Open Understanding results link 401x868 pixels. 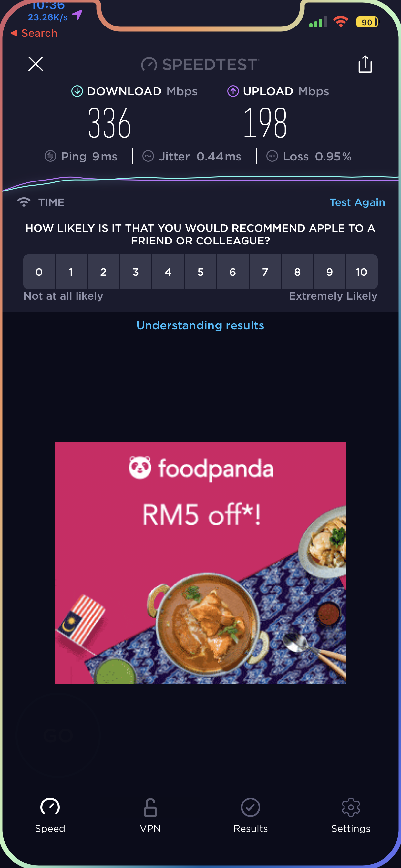[200, 325]
